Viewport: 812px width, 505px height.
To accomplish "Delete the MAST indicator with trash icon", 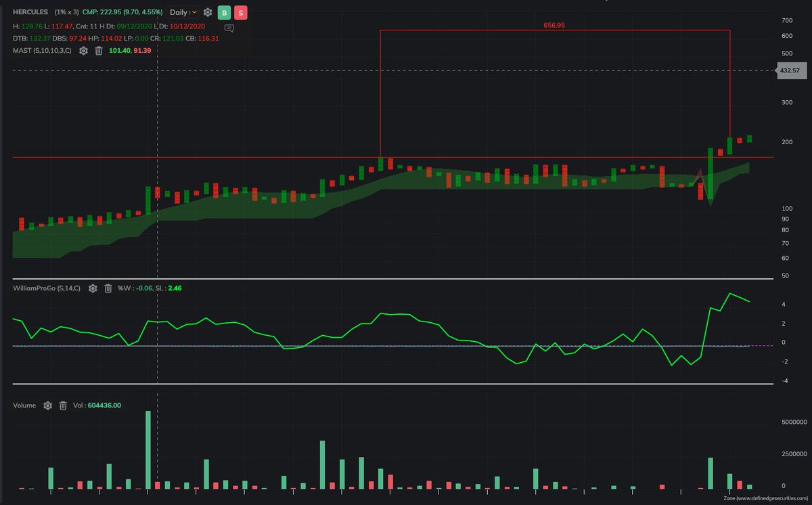I will click(98, 51).
